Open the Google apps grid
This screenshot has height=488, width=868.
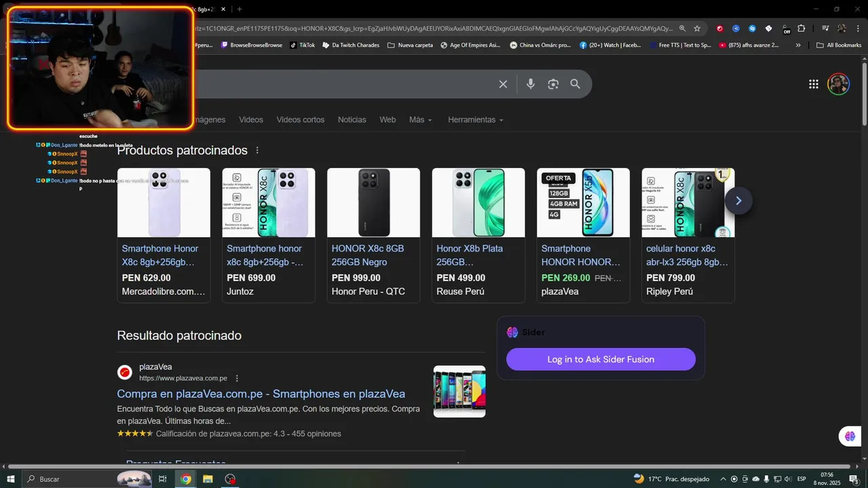click(x=814, y=84)
